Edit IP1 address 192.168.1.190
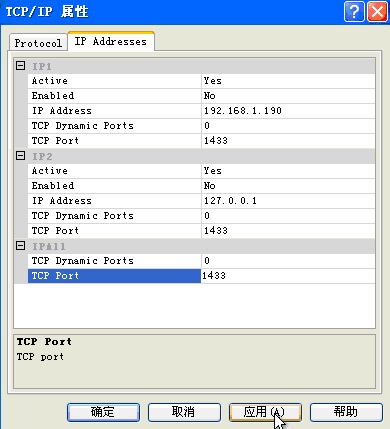 tap(288, 111)
